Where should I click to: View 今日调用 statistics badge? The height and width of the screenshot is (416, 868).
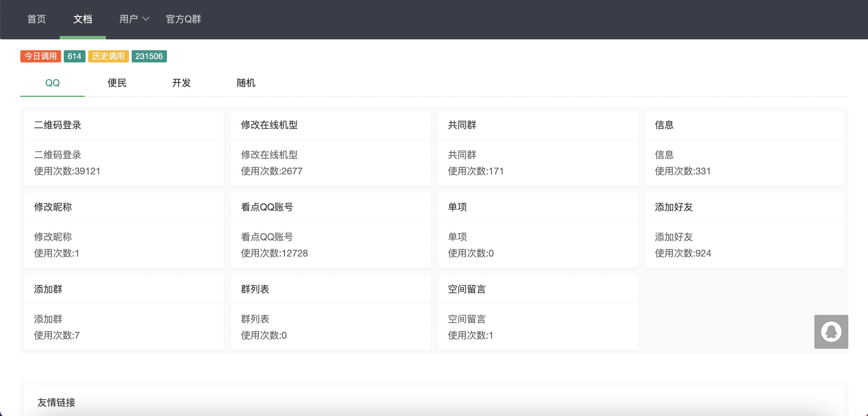pyautogui.click(x=41, y=56)
